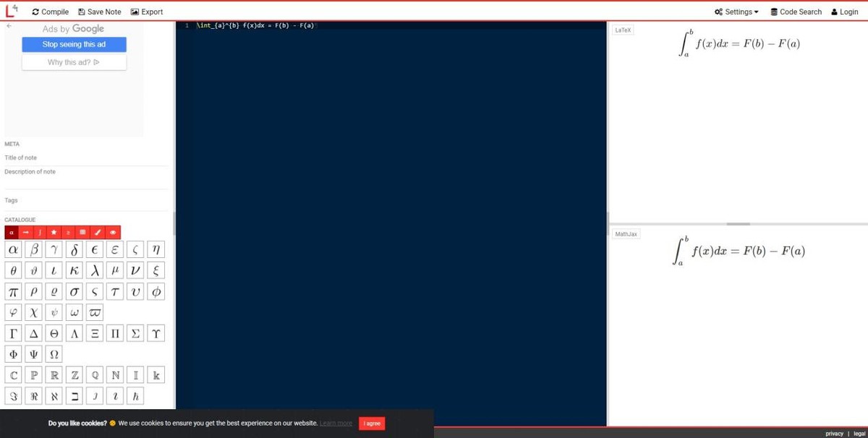Open Code Search

click(x=796, y=12)
